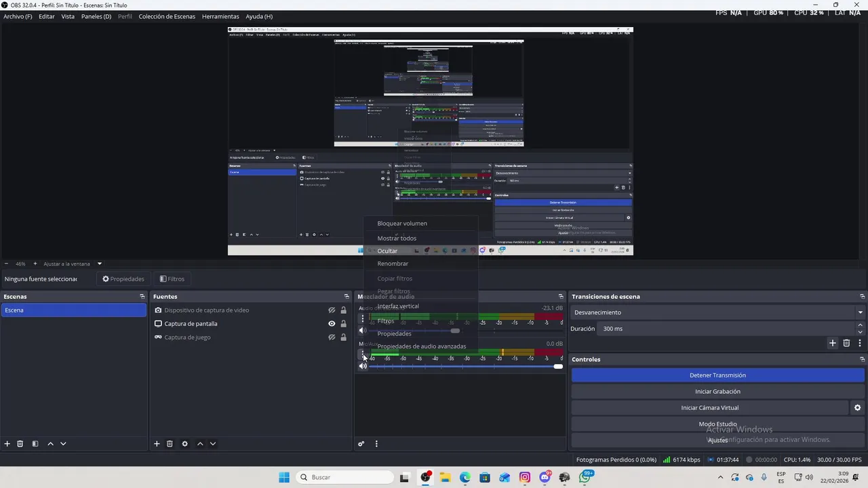868x488 pixels.
Task: Undock the Escenas panel
Action: pos(142,296)
